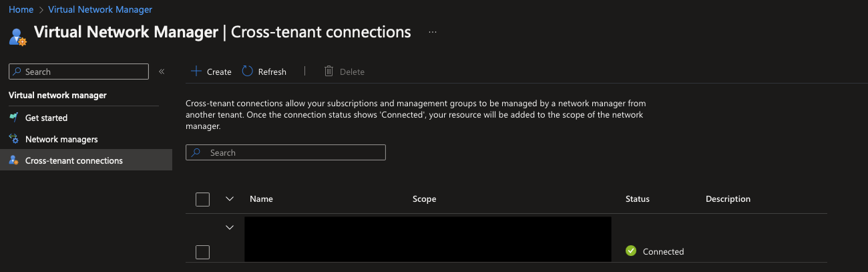Image resolution: width=868 pixels, height=272 pixels.
Task: Open the Virtual Network Manager breadcrumb link
Action: pos(100,9)
